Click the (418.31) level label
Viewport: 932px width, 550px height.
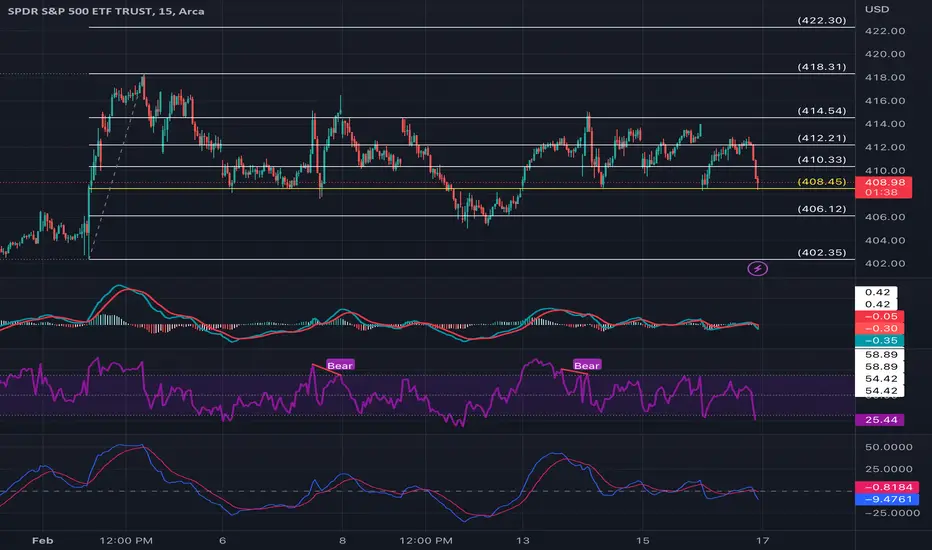tap(821, 67)
